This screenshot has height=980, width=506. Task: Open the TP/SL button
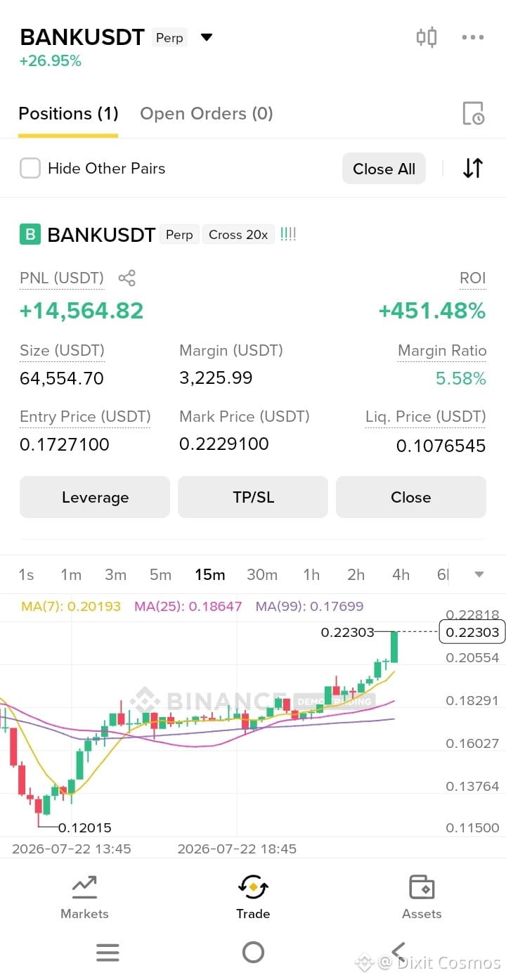tap(253, 497)
